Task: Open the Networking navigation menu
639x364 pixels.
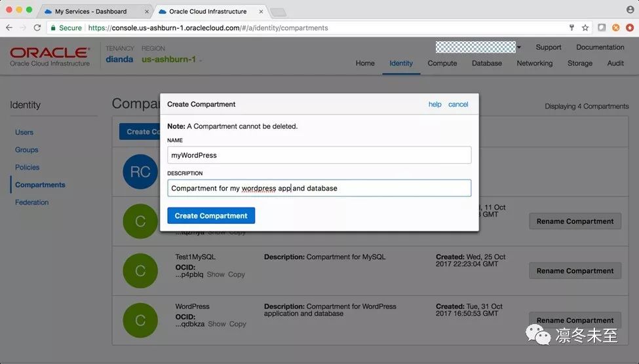Action: click(x=535, y=63)
